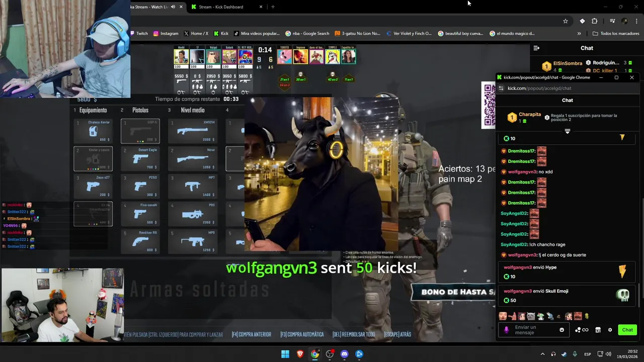The image size is (644, 362).
Task: Open the browser profile avatar
Action: [624, 21]
